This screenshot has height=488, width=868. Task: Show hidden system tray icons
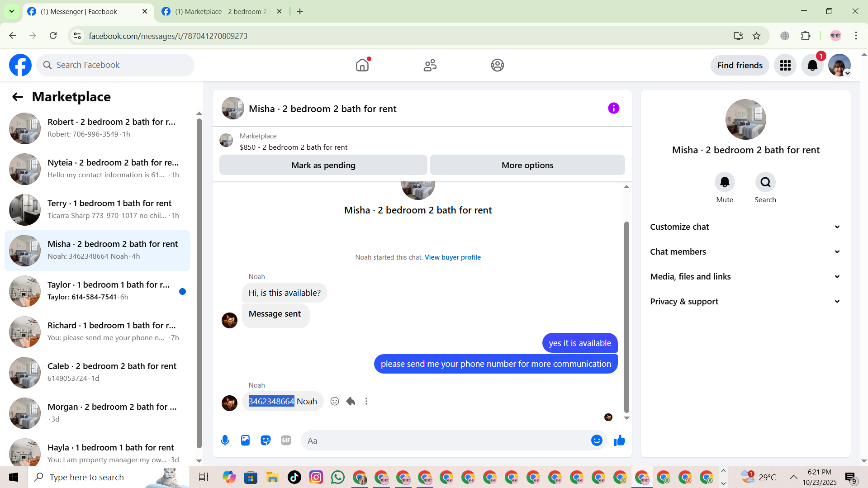793,477
